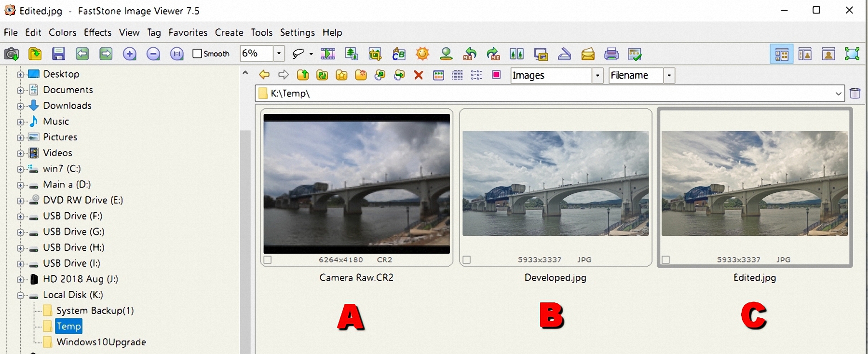Rotate the image left 90 degrees

click(x=470, y=54)
